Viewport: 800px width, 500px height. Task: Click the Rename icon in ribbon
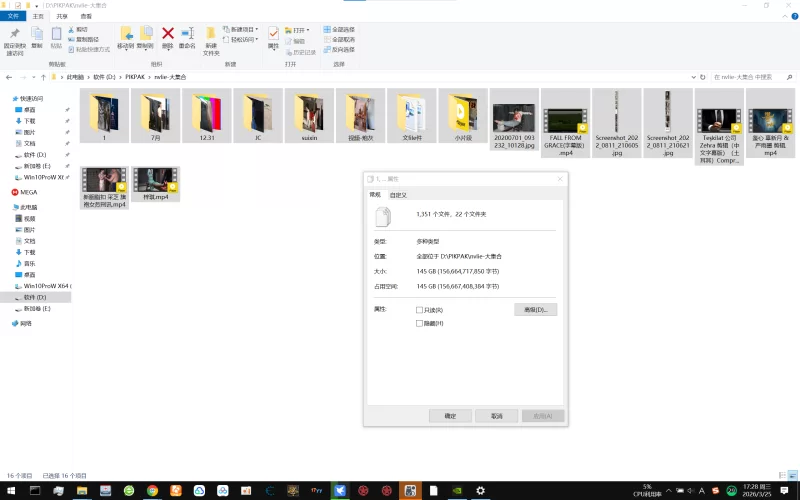pyautogui.click(x=186, y=36)
